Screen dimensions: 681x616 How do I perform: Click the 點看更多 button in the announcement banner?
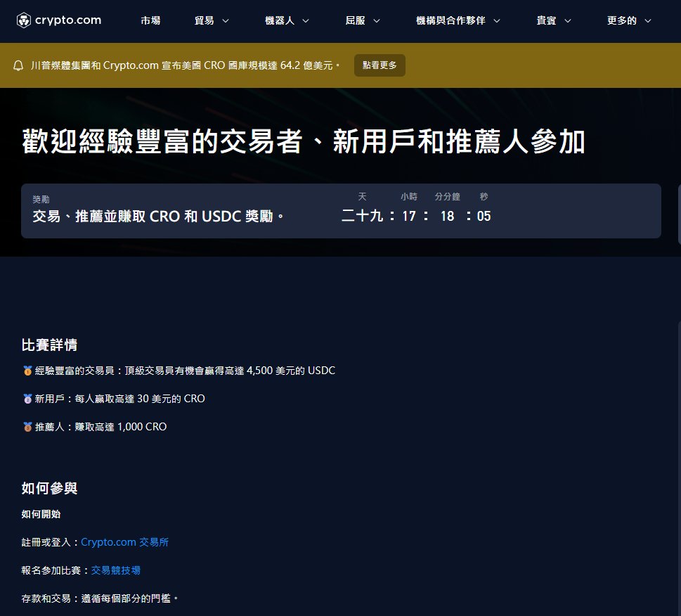[x=380, y=65]
